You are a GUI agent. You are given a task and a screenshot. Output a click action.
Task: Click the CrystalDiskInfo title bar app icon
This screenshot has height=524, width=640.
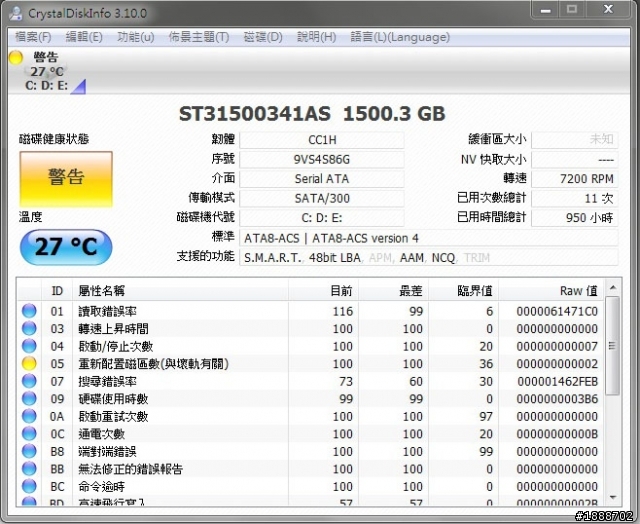(16, 13)
